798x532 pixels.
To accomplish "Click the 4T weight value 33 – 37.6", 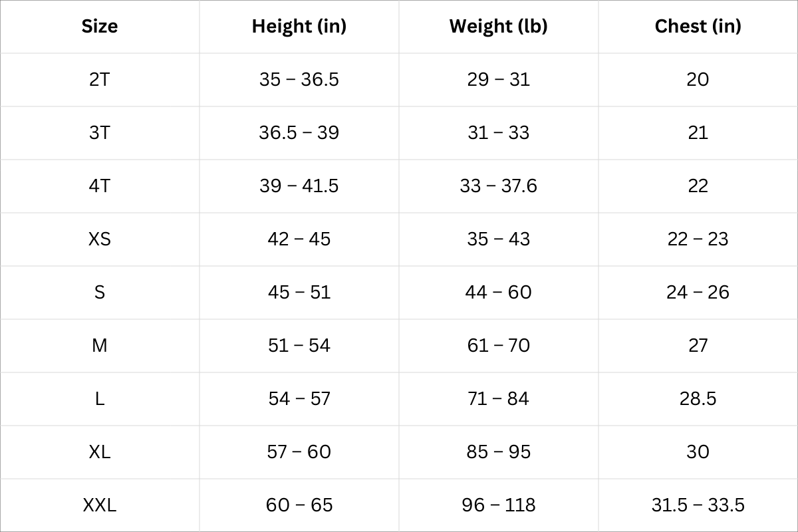I will [x=498, y=186].
